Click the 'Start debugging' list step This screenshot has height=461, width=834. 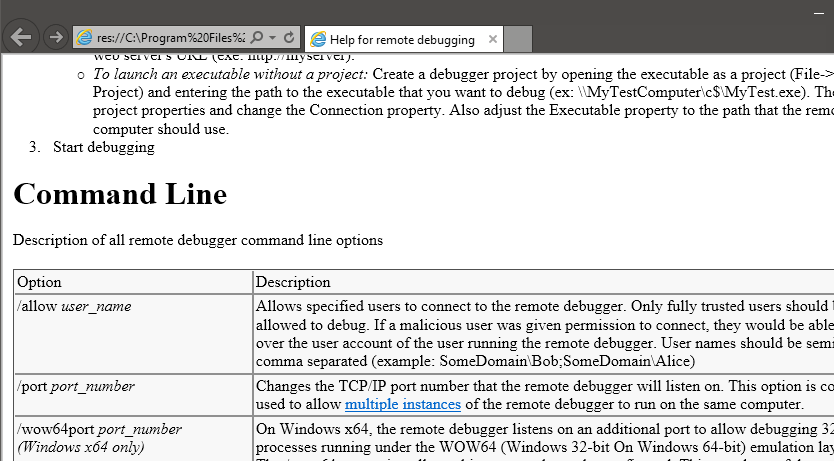coord(104,147)
